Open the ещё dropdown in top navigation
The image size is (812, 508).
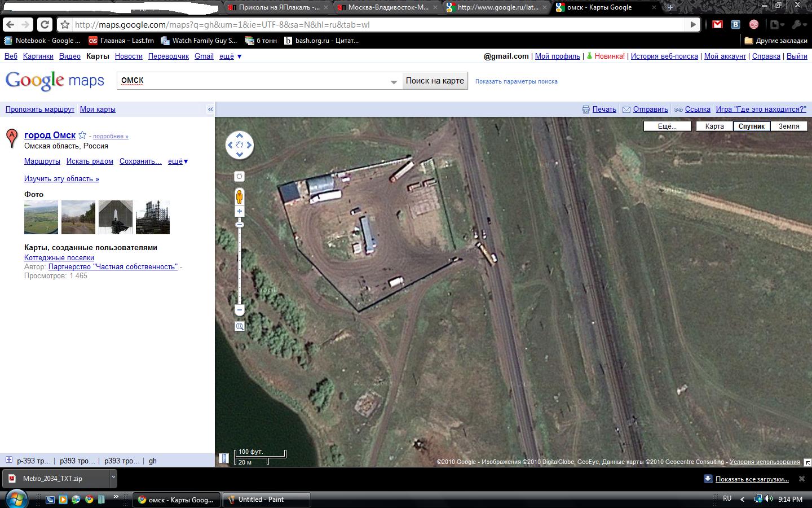point(230,56)
